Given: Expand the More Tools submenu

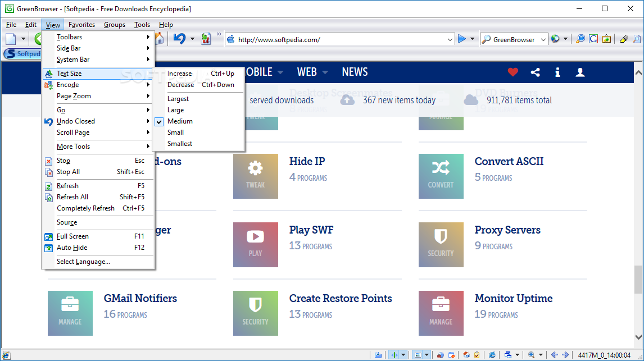Looking at the screenshot, I should [x=98, y=147].
